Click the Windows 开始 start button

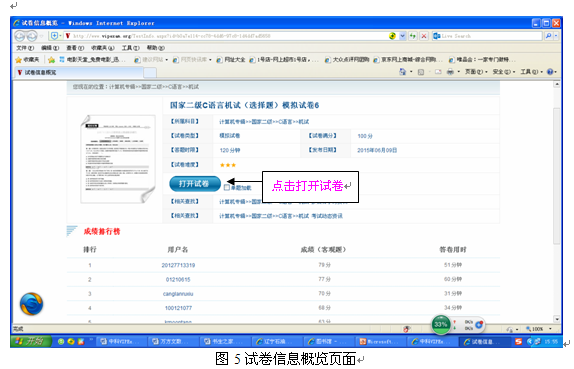click(31, 341)
